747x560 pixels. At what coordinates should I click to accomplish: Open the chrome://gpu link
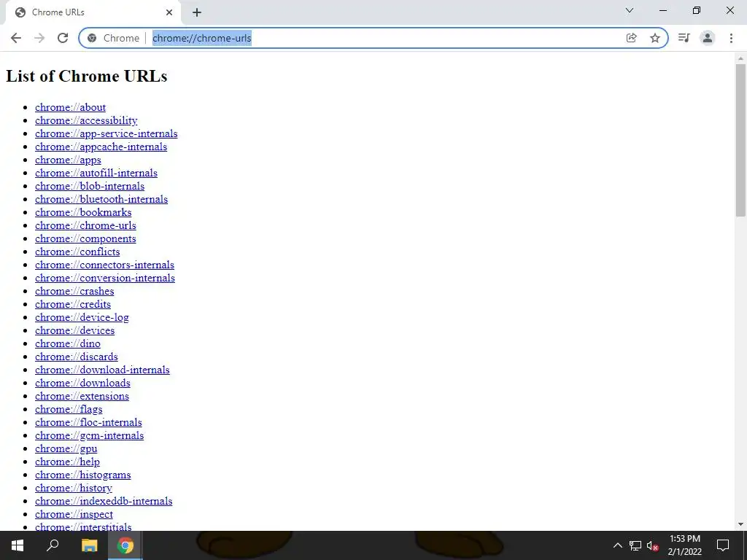pyautogui.click(x=66, y=448)
